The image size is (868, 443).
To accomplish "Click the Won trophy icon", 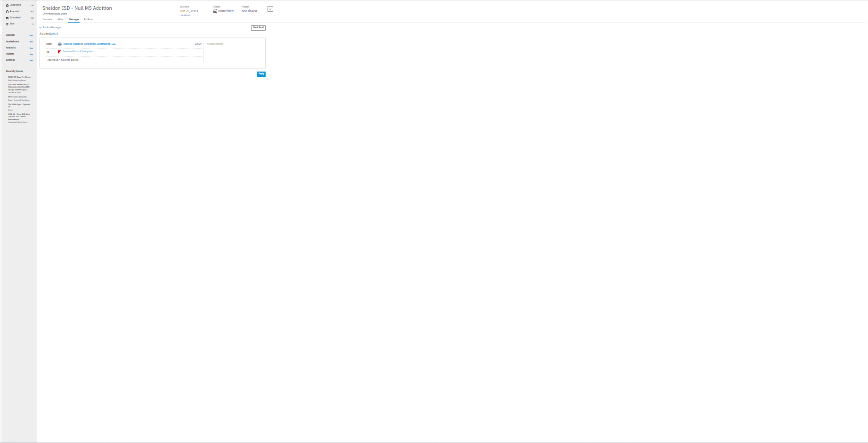I will click(x=6, y=24).
